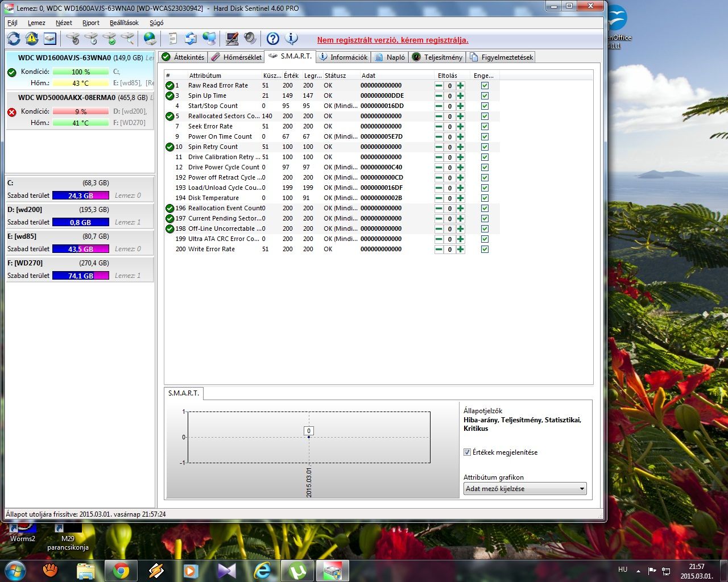
Task: Open the Beállítások menu
Action: tap(124, 23)
